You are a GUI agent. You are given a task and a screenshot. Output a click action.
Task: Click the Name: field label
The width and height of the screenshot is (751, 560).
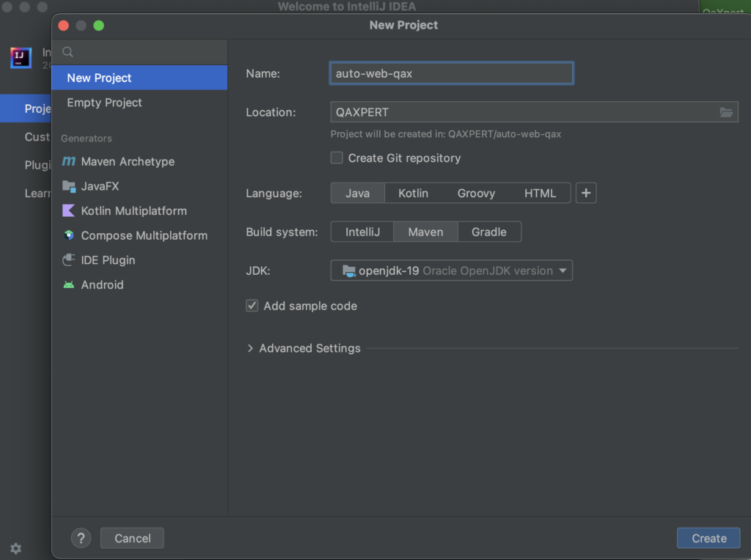pyautogui.click(x=263, y=73)
